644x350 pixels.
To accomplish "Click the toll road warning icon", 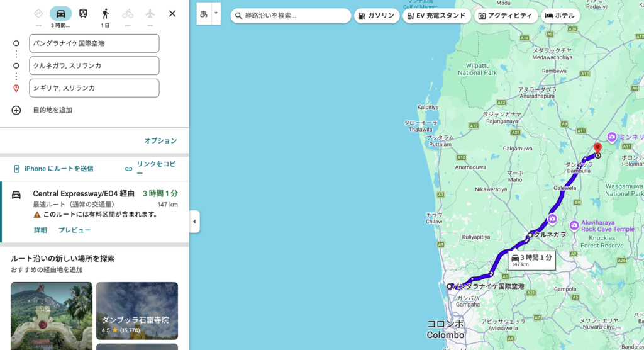I will (x=37, y=214).
